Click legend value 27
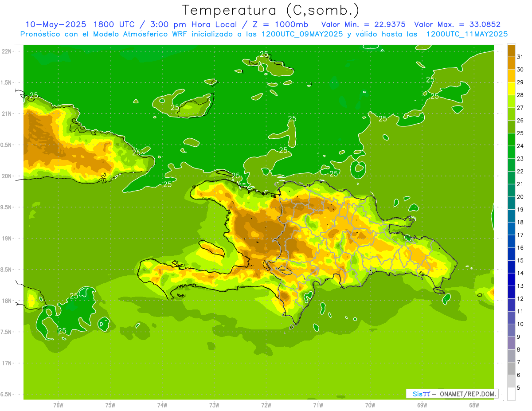The height and width of the screenshot is (411, 532). pyautogui.click(x=520, y=108)
